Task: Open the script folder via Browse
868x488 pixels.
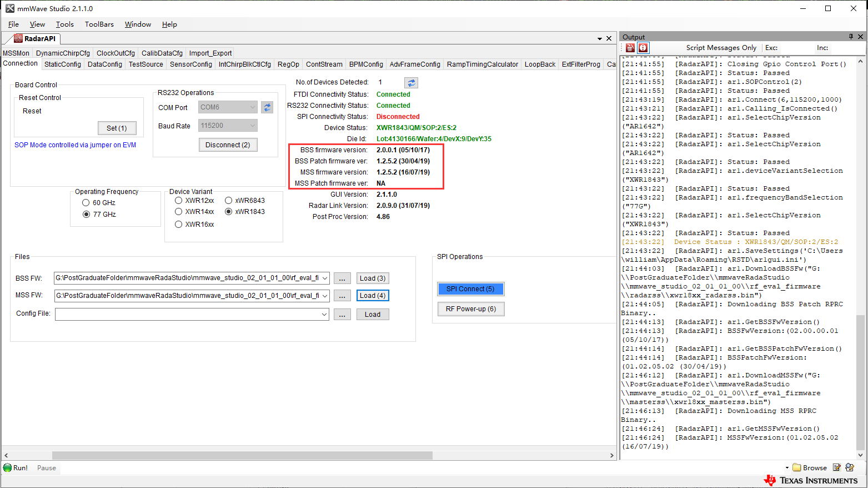Action: click(810, 467)
